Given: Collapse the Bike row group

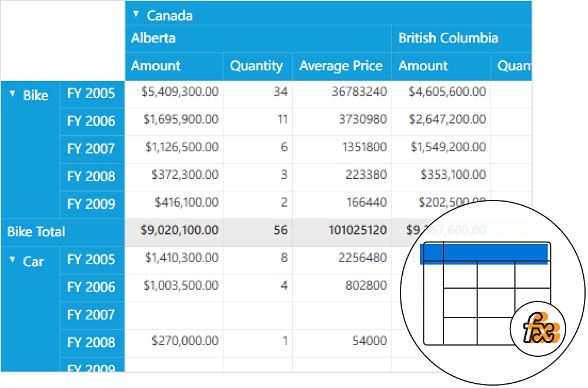Looking at the screenshot, I should click(x=13, y=95).
